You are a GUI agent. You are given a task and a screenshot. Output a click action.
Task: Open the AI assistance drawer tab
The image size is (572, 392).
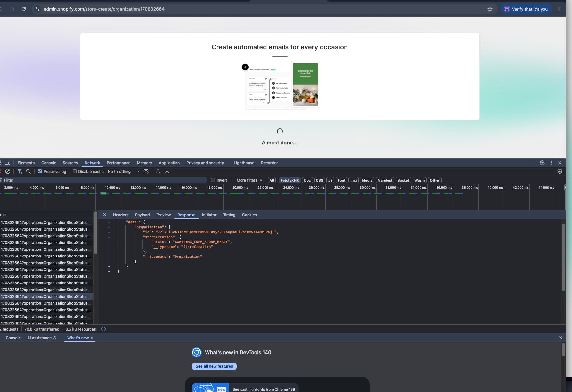point(42,338)
